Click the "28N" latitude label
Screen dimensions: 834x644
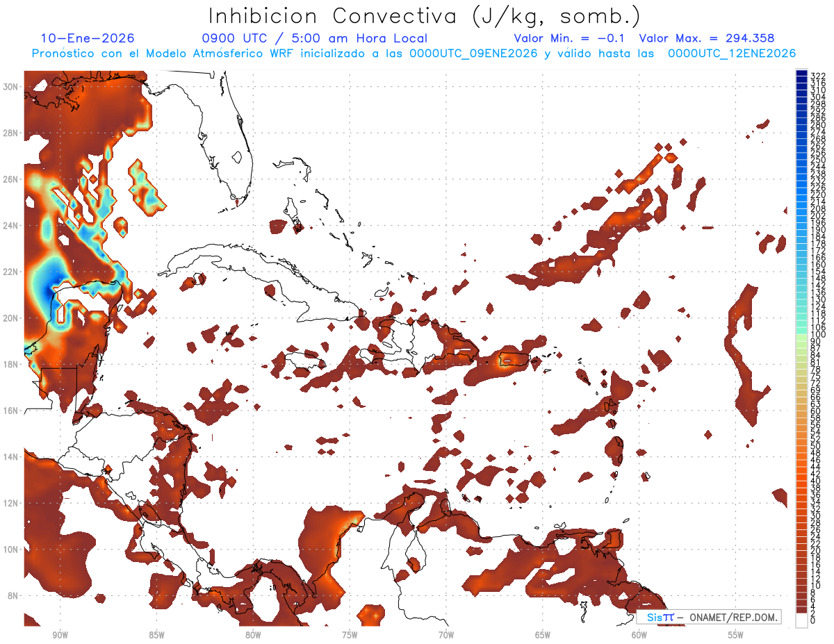click(12, 133)
